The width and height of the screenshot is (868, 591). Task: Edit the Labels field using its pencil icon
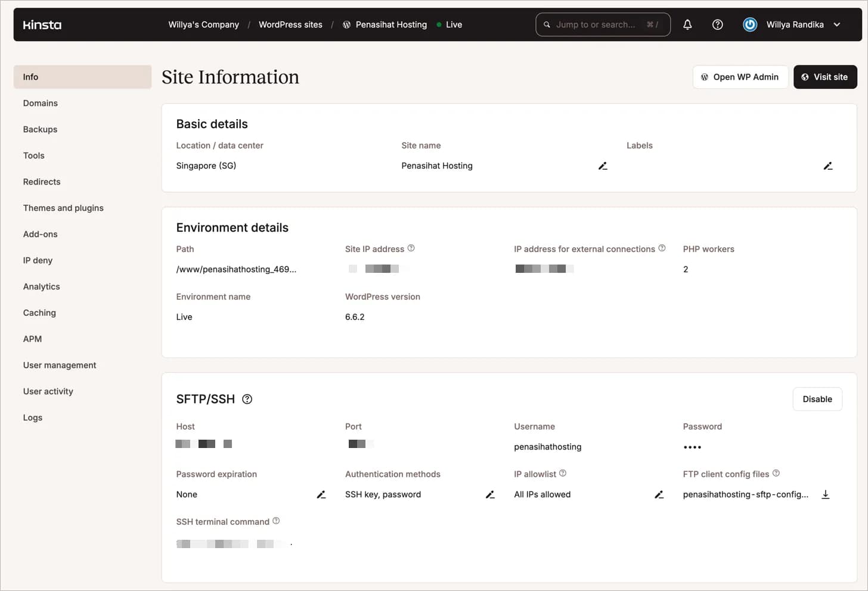pos(828,166)
